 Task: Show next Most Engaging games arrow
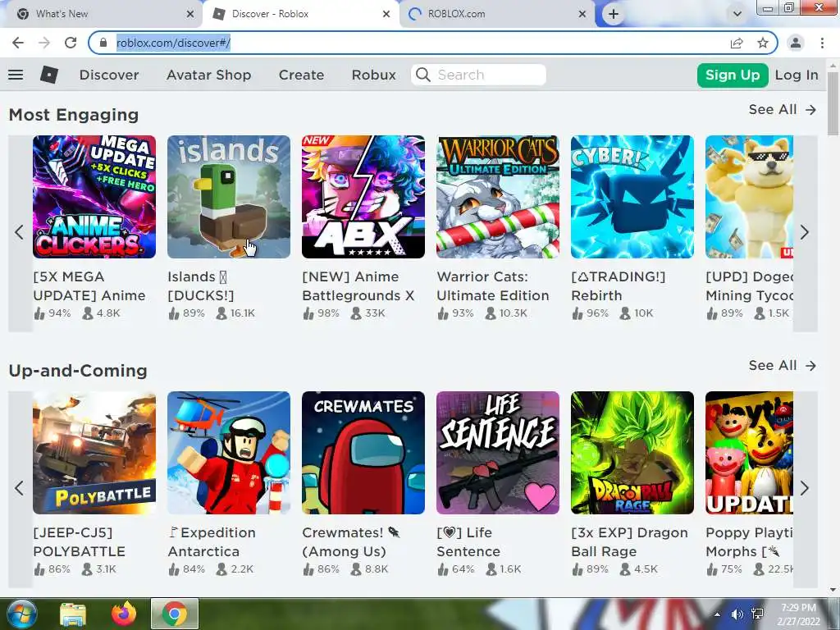pos(805,232)
